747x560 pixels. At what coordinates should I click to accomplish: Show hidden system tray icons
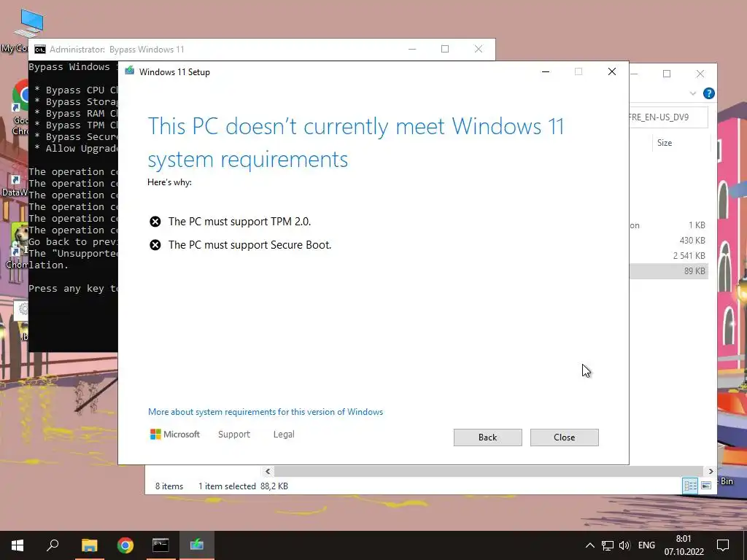(589, 545)
